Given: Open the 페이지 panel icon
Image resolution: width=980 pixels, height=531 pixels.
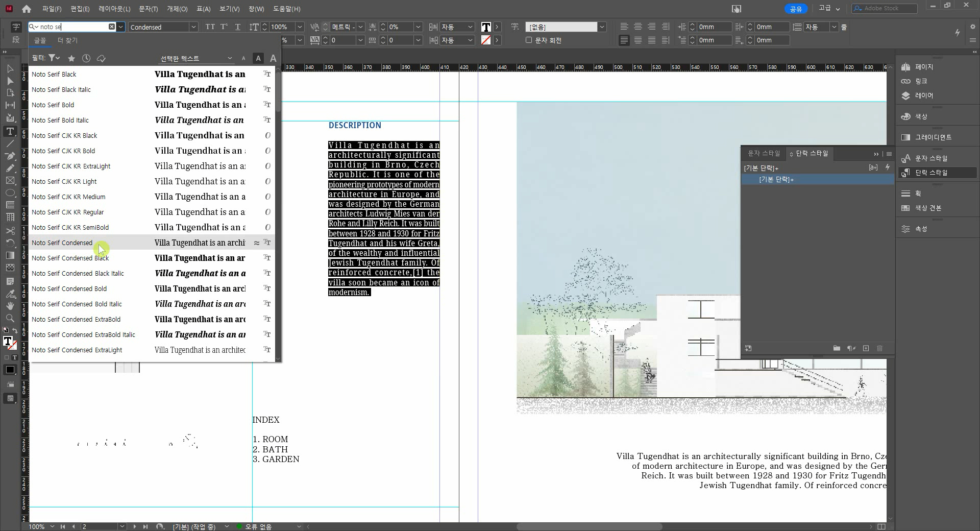Looking at the screenshot, I should point(906,67).
